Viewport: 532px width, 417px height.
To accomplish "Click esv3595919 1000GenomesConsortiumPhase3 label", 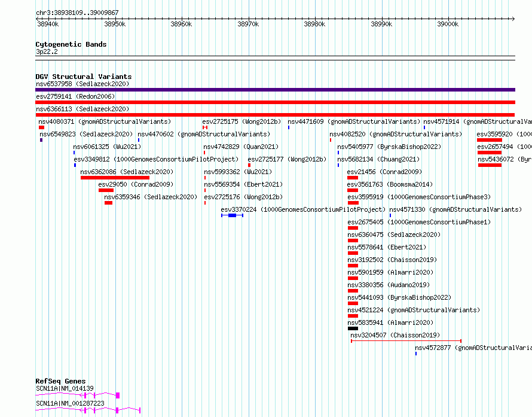I will click(419, 197).
